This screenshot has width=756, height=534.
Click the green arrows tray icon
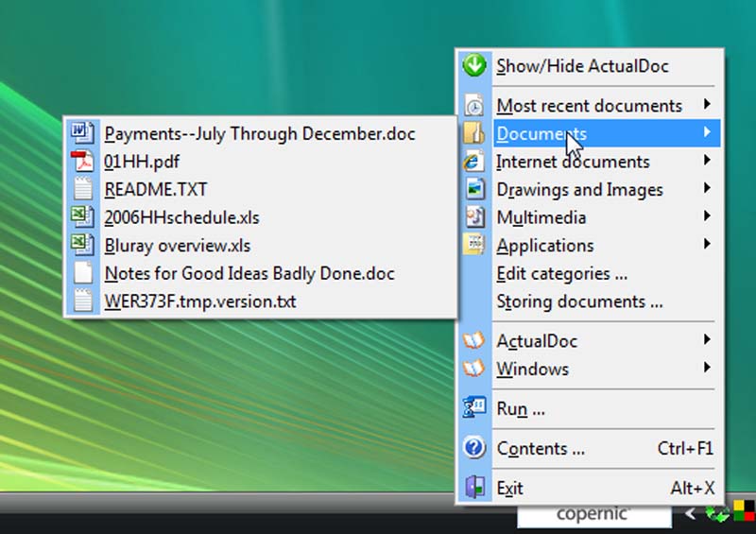pyautogui.click(x=720, y=515)
